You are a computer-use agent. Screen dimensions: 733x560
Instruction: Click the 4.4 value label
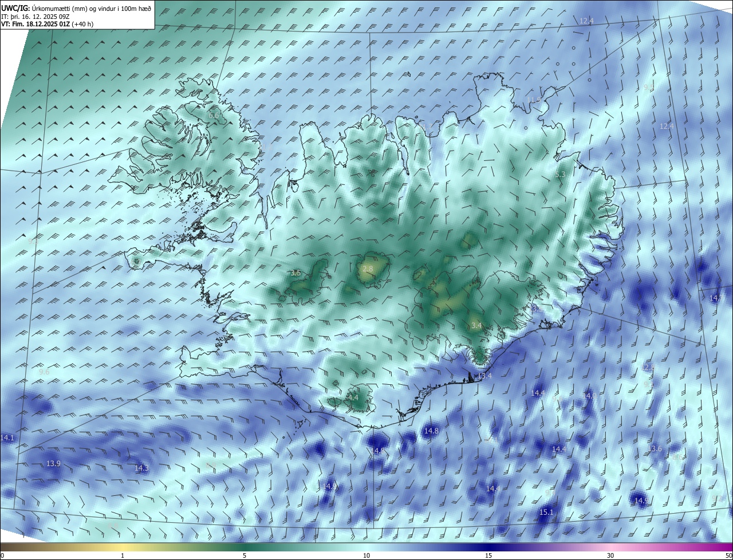353,397
